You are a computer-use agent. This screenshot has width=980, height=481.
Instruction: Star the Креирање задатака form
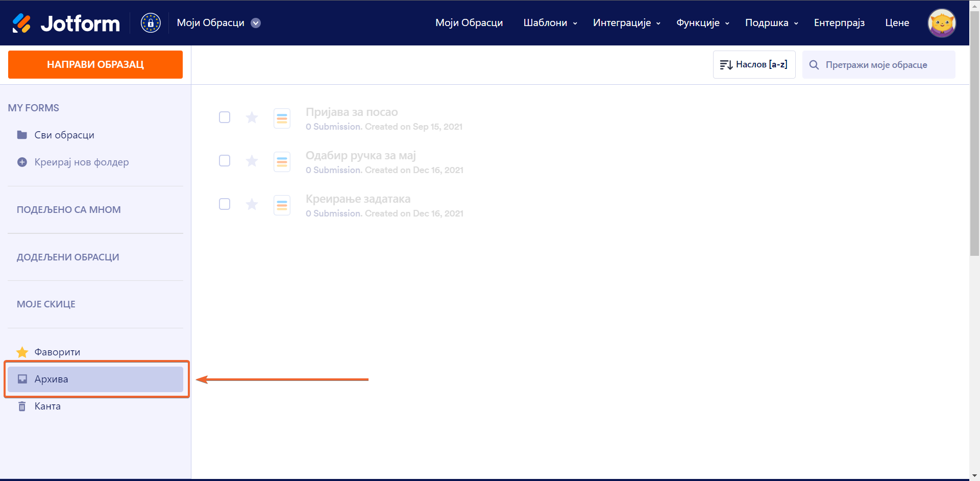pos(252,204)
